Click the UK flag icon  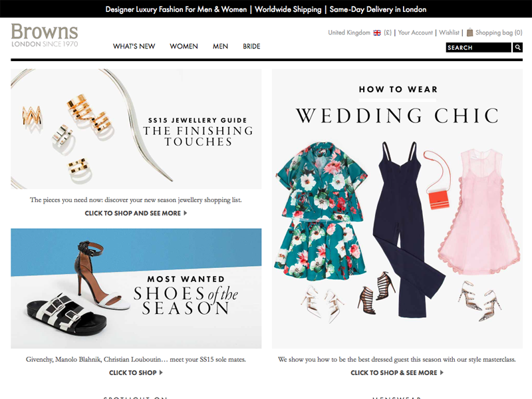point(377,33)
